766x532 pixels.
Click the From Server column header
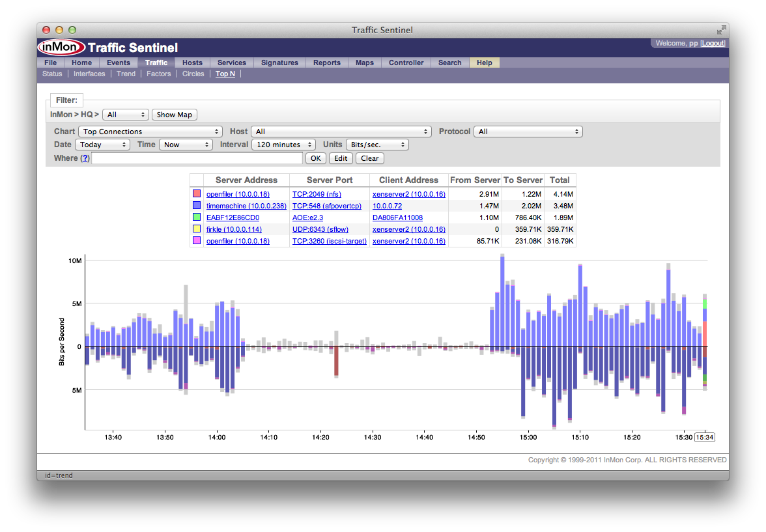point(475,180)
